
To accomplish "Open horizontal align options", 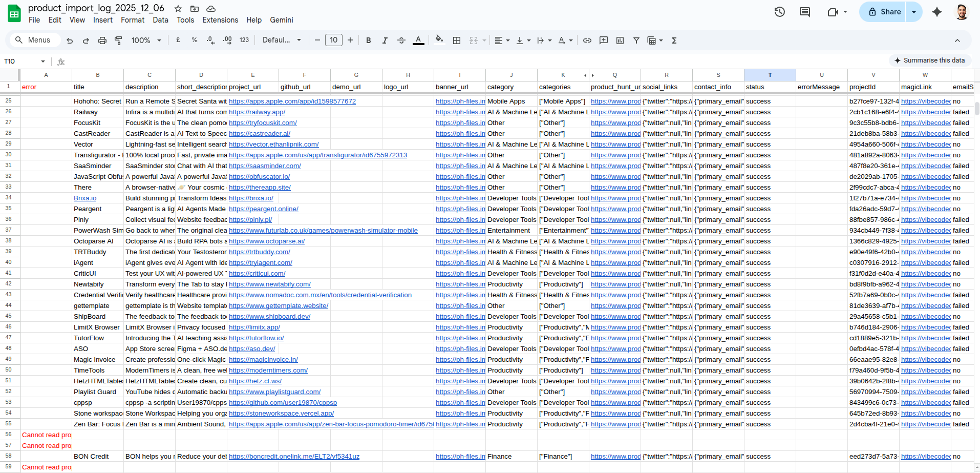I will point(502,40).
